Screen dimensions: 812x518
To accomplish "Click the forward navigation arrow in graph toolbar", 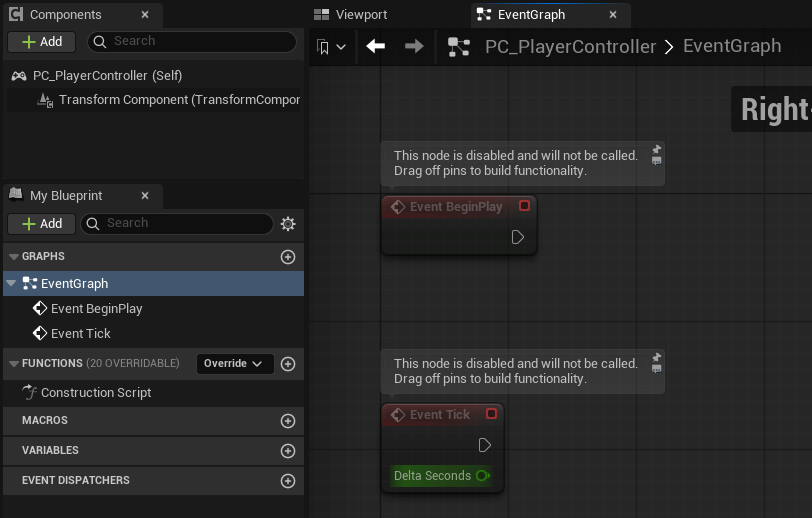I will [x=413, y=46].
